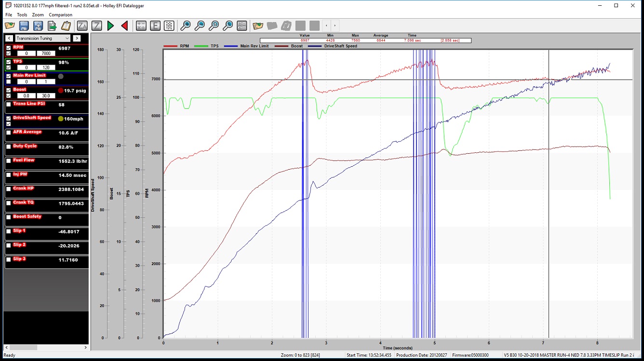Enable the Crank TQ channel checkbox
This screenshot has width=644, height=361.
click(9, 203)
